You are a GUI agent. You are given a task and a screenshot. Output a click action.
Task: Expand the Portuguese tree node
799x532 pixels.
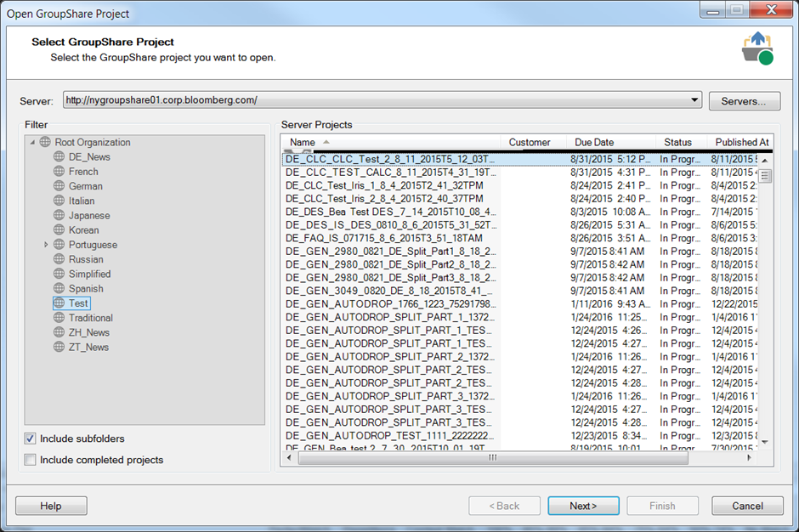[46, 245]
